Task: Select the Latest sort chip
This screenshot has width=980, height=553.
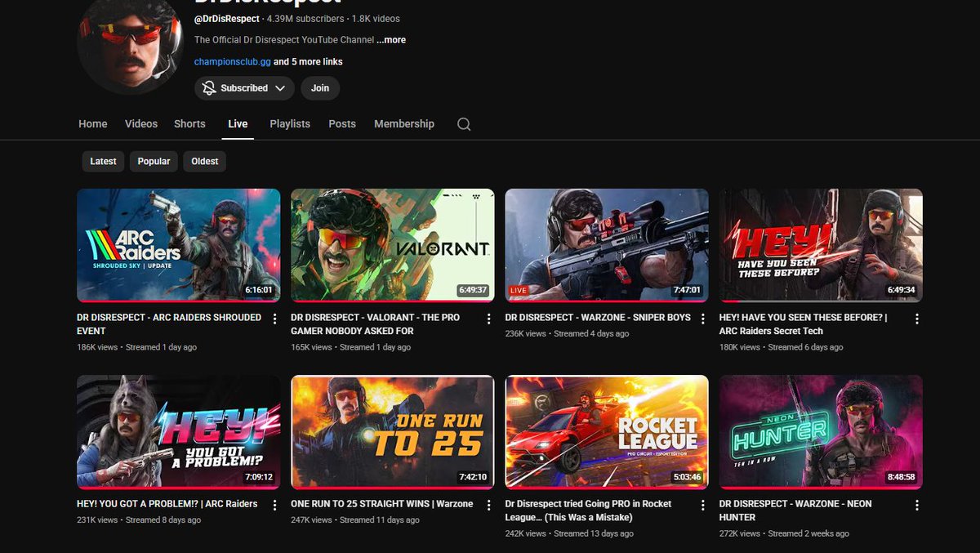Action: click(x=103, y=161)
